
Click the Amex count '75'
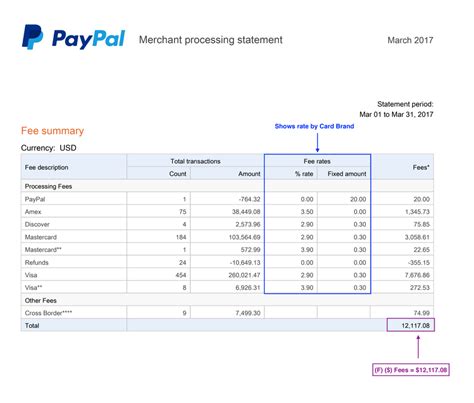click(x=182, y=212)
